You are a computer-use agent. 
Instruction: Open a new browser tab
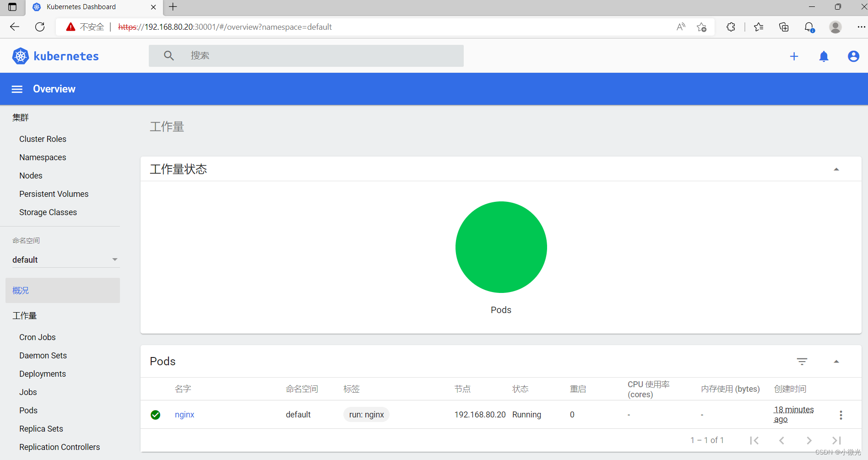tap(173, 7)
